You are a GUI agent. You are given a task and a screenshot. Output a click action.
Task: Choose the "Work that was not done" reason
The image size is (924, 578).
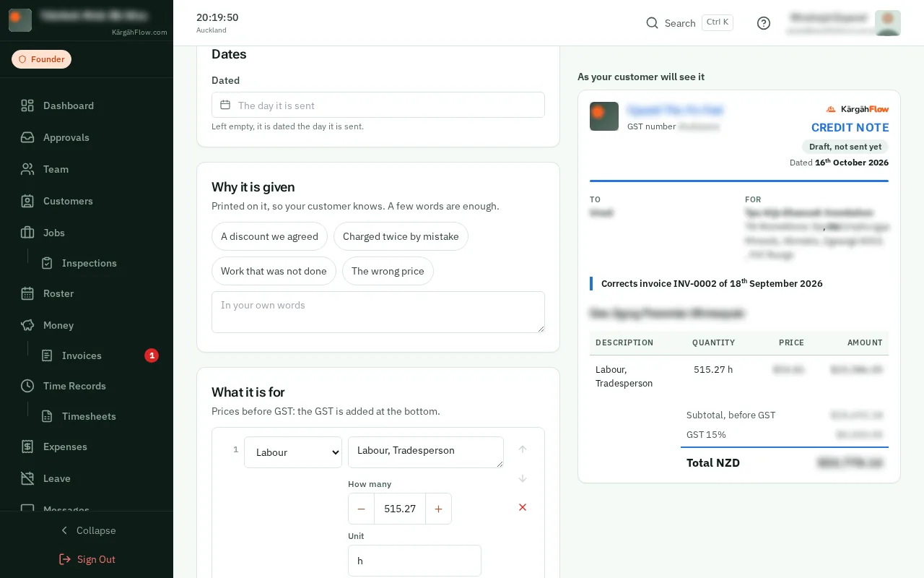(x=274, y=271)
